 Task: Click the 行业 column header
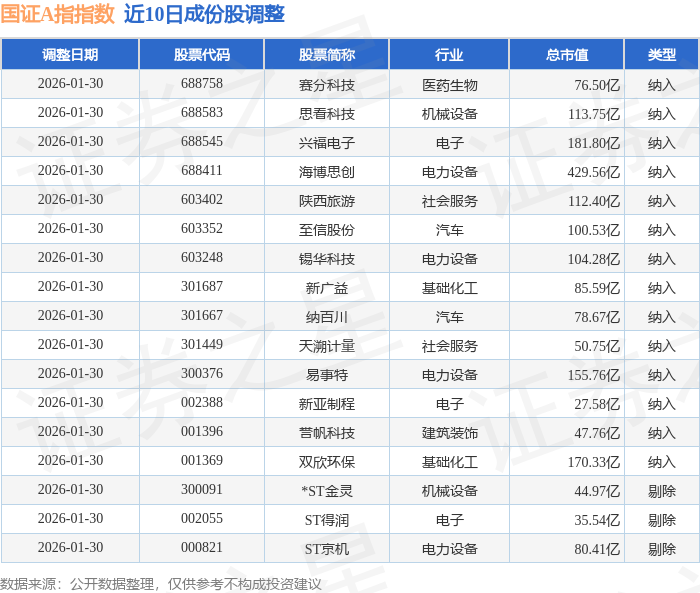[449, 54]
